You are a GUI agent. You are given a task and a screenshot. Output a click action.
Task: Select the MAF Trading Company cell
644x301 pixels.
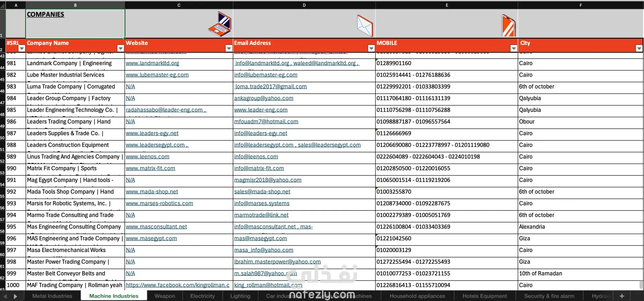[75, 285]
